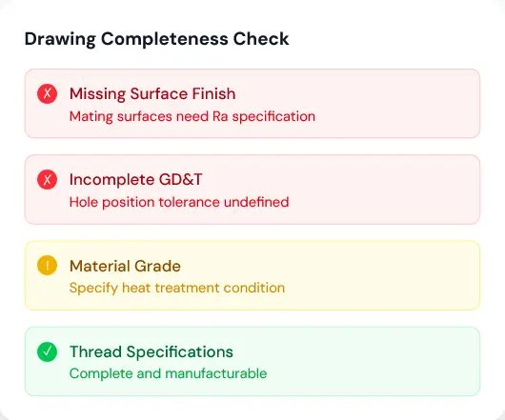Open the green Thread Specifications card
This screenshot has width=505, height=420.
252,361
